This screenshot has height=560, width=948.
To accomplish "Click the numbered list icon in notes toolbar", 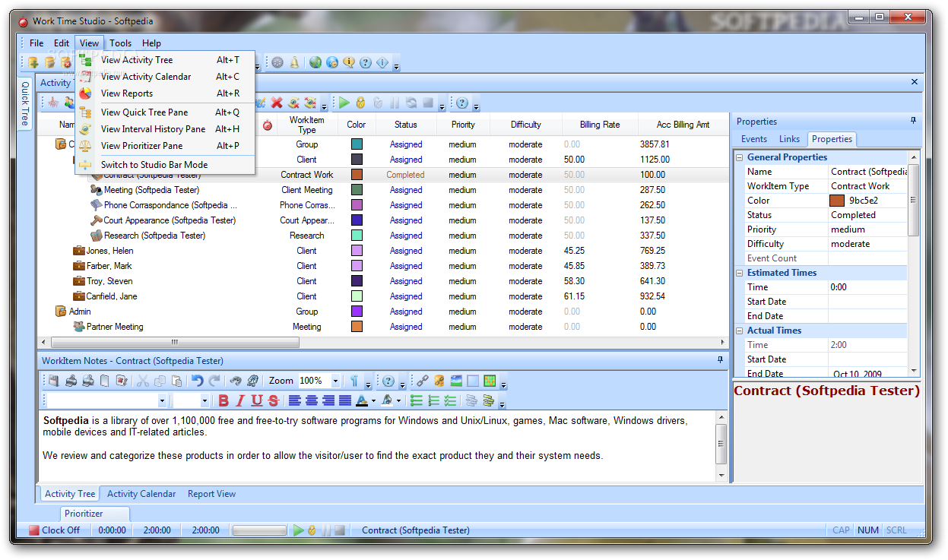I will pyautogui.click(x=433, y=400).
